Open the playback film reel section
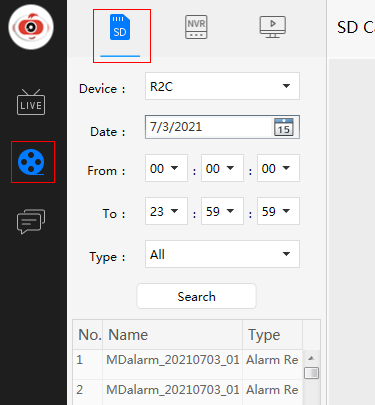 31,162
